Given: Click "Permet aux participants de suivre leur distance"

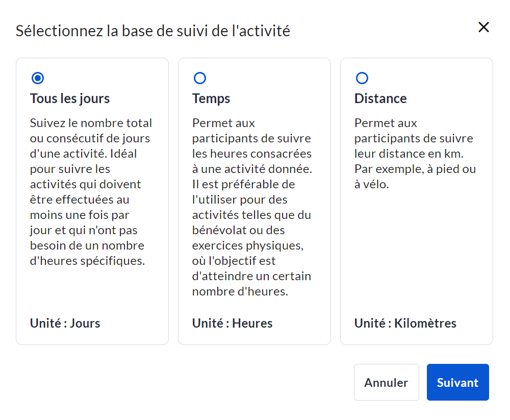Looking at the screenshot, I should click(x=414, y=138).
